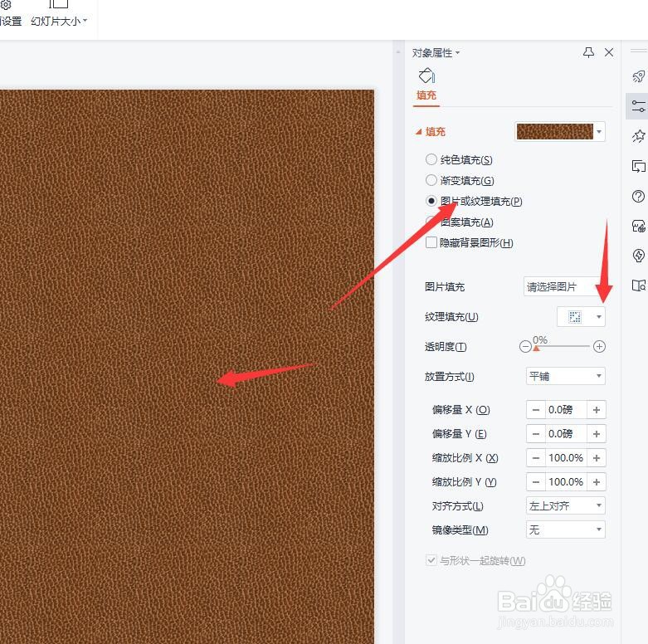648x644 pixels.
Task: Increase Offset X value
Action: (597, 410)
